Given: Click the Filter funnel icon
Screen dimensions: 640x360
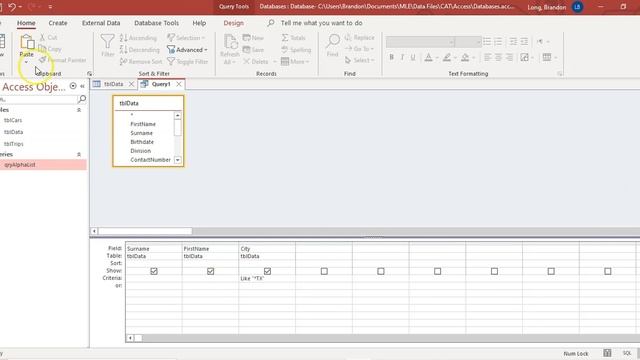Looking at the screenshot, I should point(107,41).
